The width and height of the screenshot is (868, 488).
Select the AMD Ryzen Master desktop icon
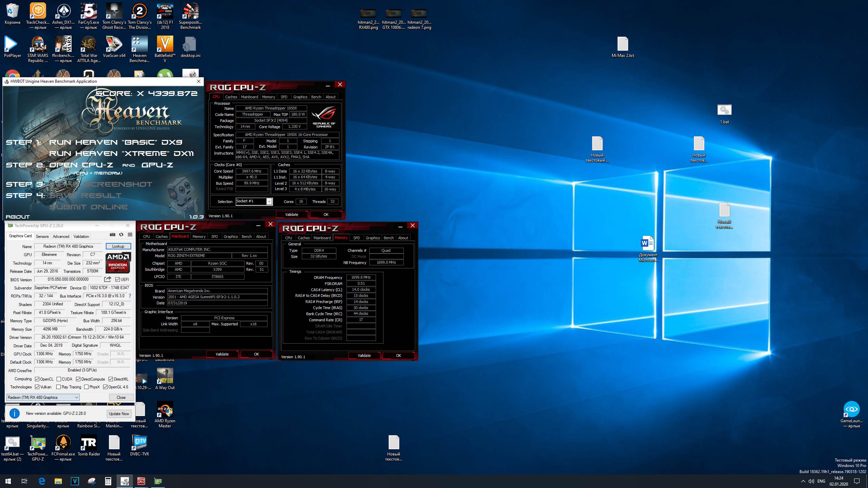tap(165, 415)
